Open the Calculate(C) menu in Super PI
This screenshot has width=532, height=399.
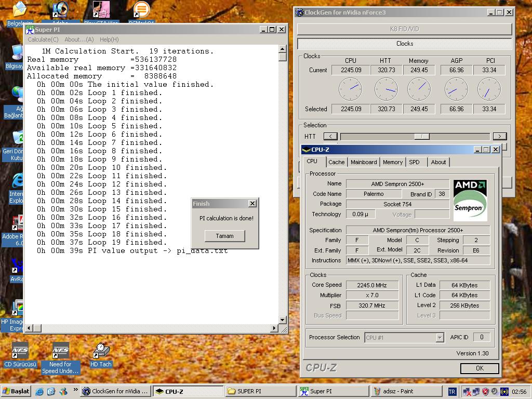coord(43,39)
